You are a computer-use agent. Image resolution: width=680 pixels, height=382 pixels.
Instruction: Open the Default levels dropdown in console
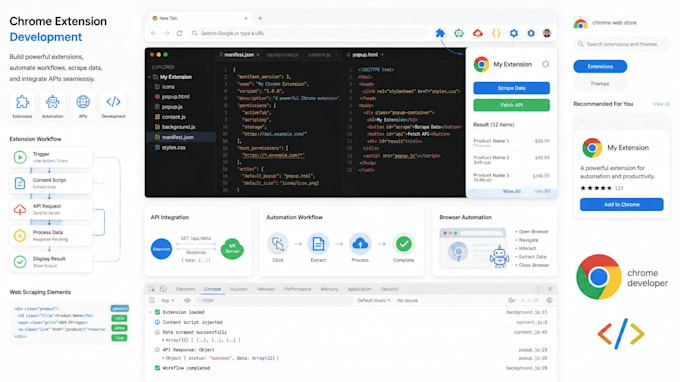click(373, 300)
